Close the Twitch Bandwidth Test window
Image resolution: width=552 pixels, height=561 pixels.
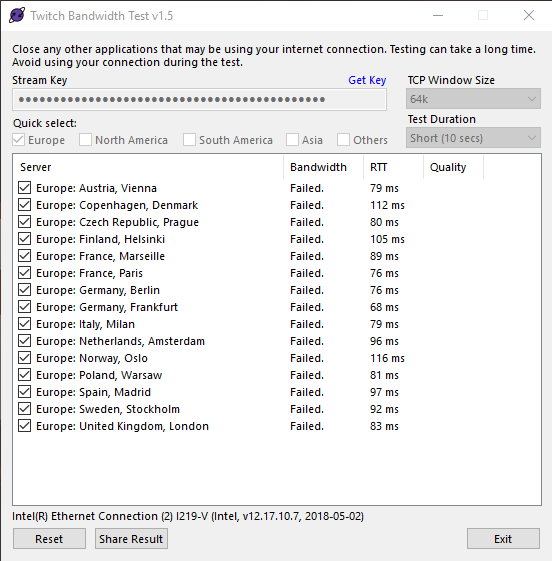[x=529, y=15]
